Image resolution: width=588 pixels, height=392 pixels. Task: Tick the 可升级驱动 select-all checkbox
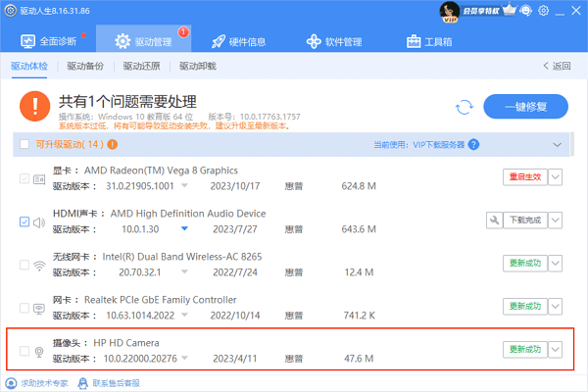tap(24, 144)
